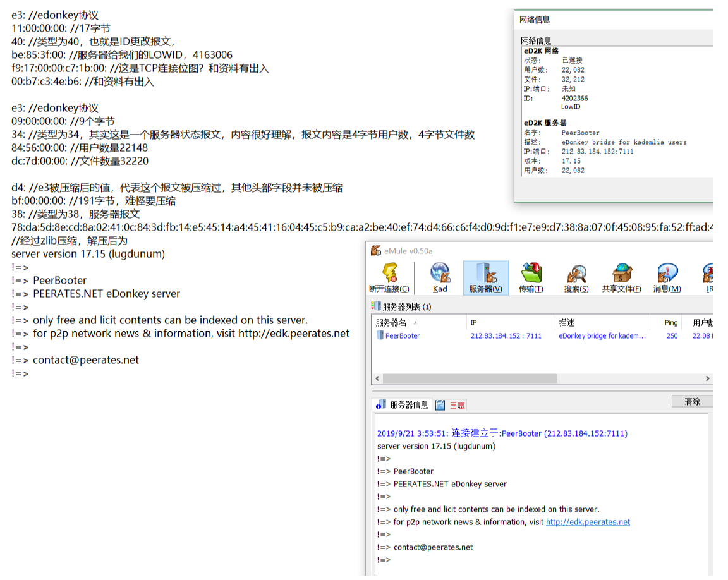Sort server list by IP column
The image size is (728, 580).
point(510,322)
